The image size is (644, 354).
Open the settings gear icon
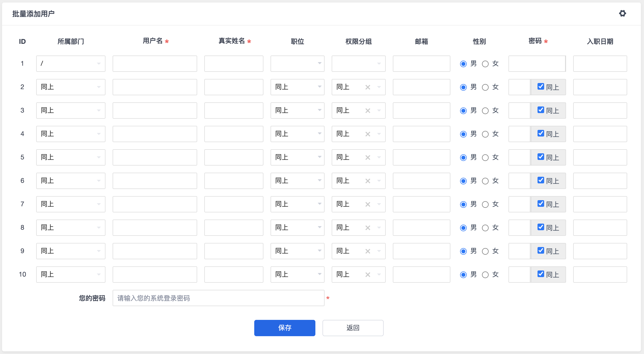coord(622,13)
